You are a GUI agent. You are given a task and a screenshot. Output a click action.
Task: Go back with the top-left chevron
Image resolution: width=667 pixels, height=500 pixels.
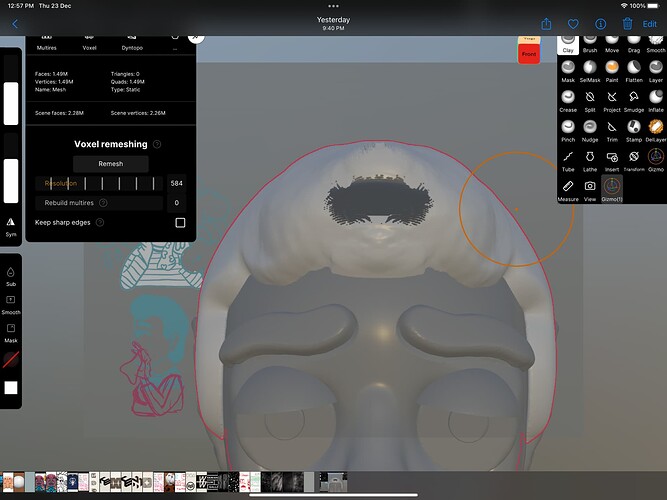click(15, 24)
